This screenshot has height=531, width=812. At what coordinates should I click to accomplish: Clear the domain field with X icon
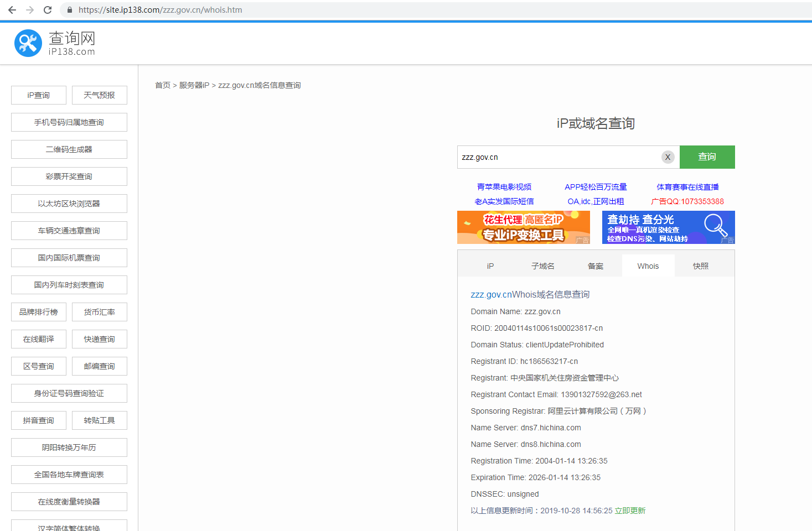tap(668, 157)
